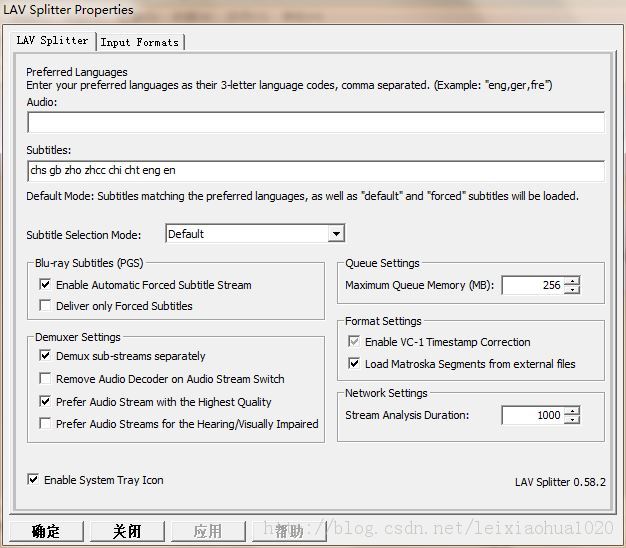
Task: Click the Stream Analysis Duration value field
Action: point(533,415)
